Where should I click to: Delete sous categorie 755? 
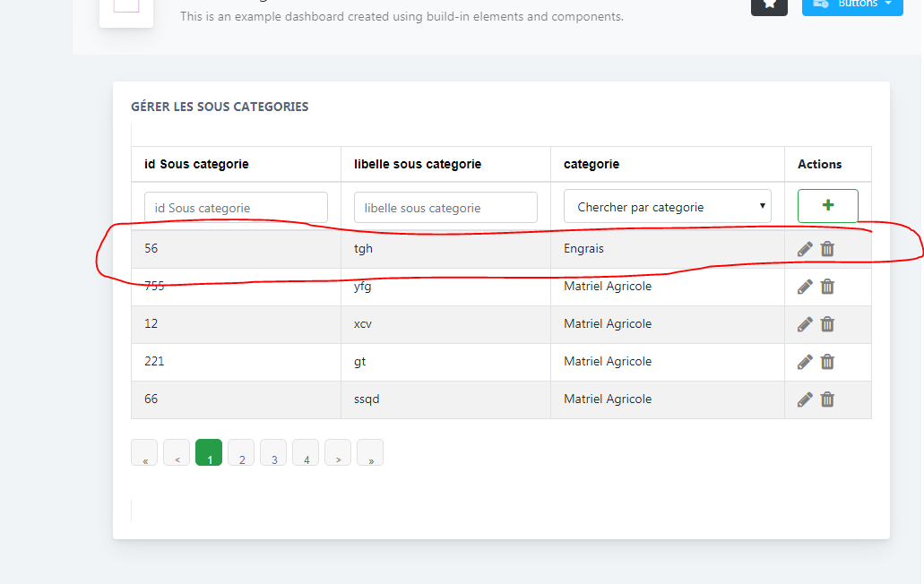click(827, 286)
